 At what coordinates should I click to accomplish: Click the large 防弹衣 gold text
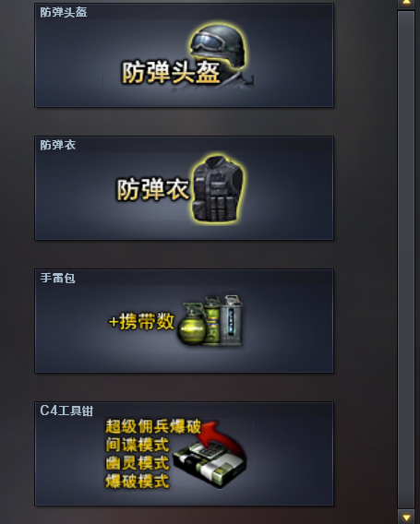point(153,189)
